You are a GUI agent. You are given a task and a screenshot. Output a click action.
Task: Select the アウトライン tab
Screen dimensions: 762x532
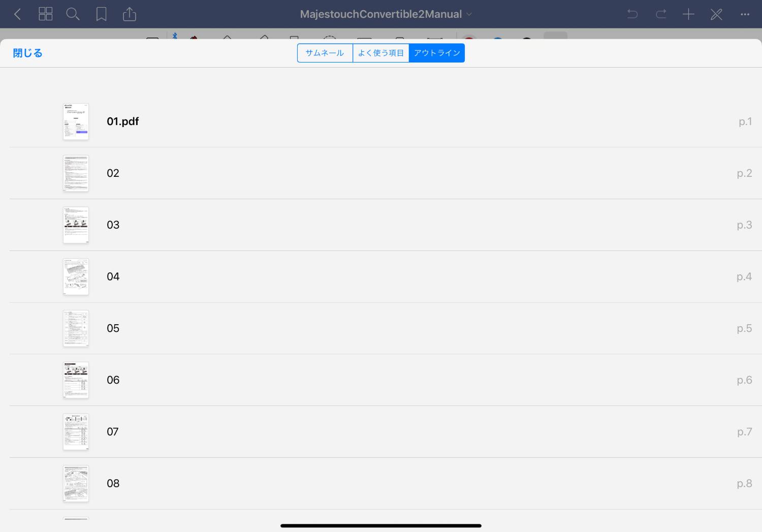point(437,53)
